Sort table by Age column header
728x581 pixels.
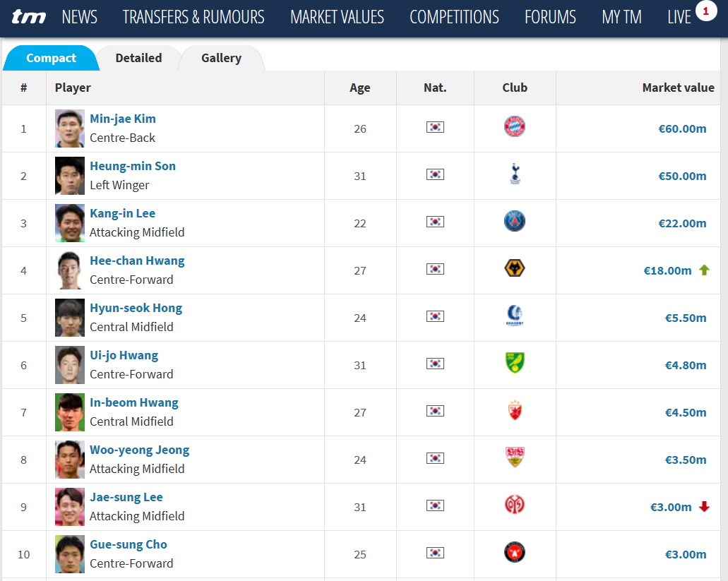pos(360,88)
